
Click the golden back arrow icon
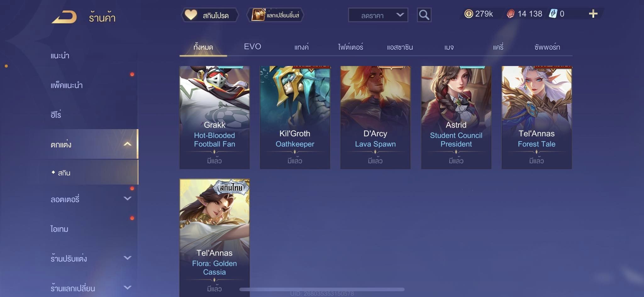(x=64, y=17)
